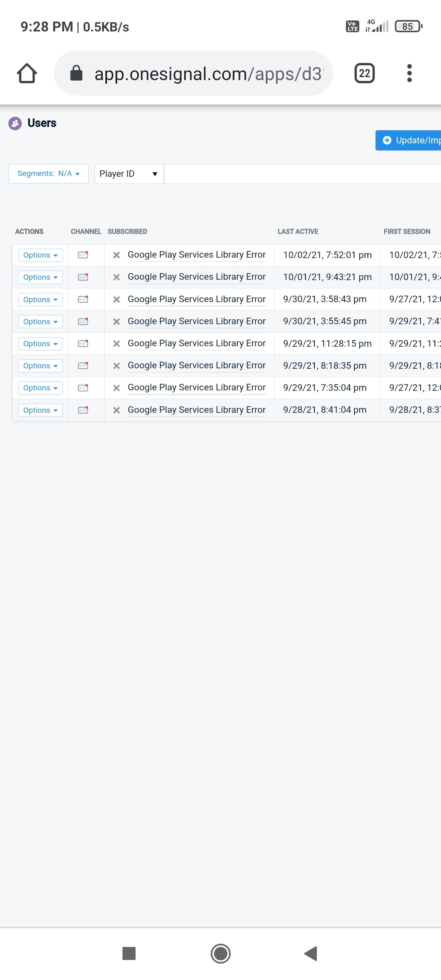Click channel icon in the 9/28/21 8:41:04 pm row
441x980 pixels.
[x=83, y=410]
